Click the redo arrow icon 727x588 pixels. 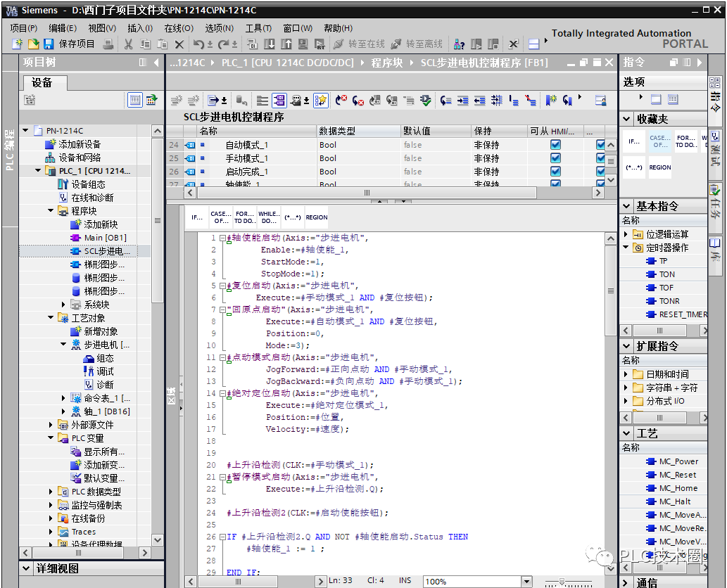(224, 44)
